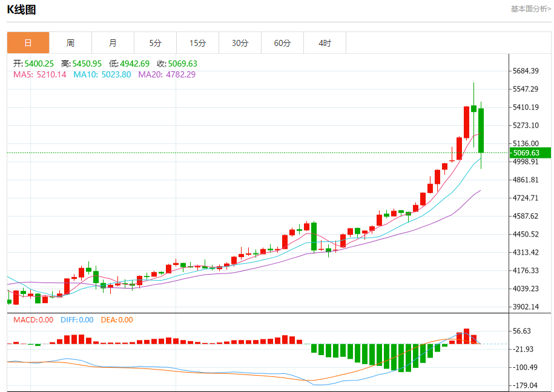Click the DIFF value label

pos(77,320)
